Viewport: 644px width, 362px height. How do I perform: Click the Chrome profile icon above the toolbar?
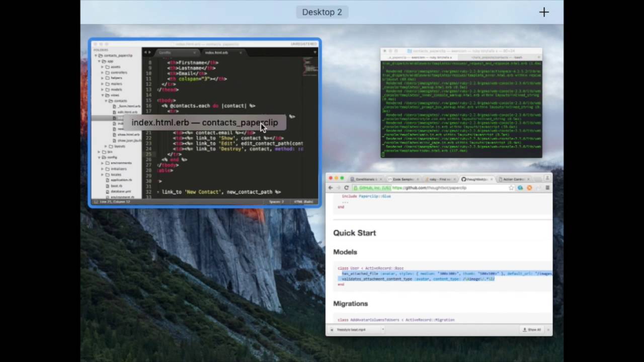coord(547,178)
